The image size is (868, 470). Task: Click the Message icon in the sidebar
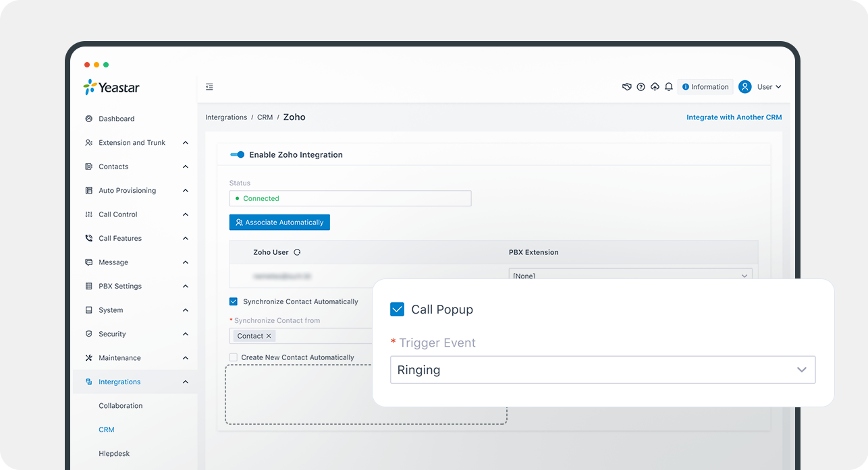pos(89,262)
